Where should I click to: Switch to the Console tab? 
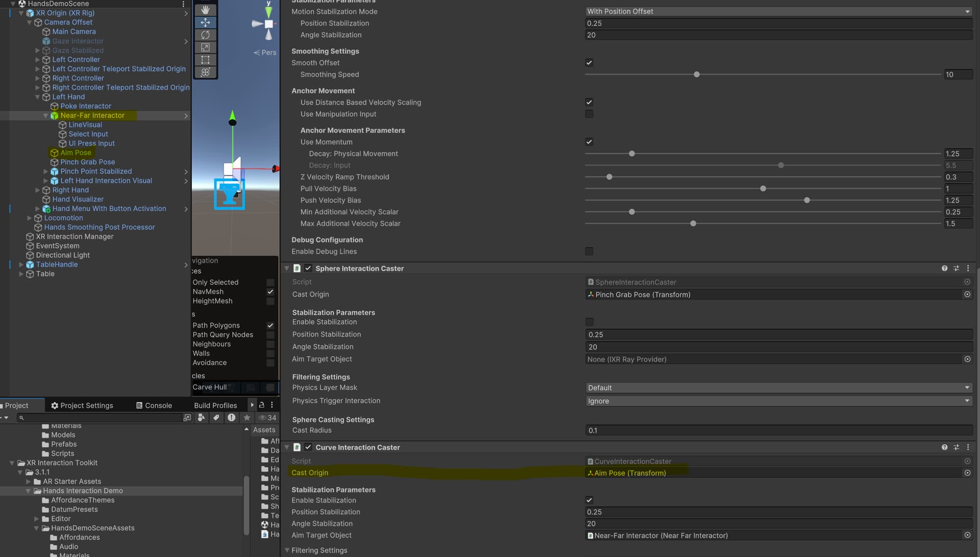click(x=154, y=405)
